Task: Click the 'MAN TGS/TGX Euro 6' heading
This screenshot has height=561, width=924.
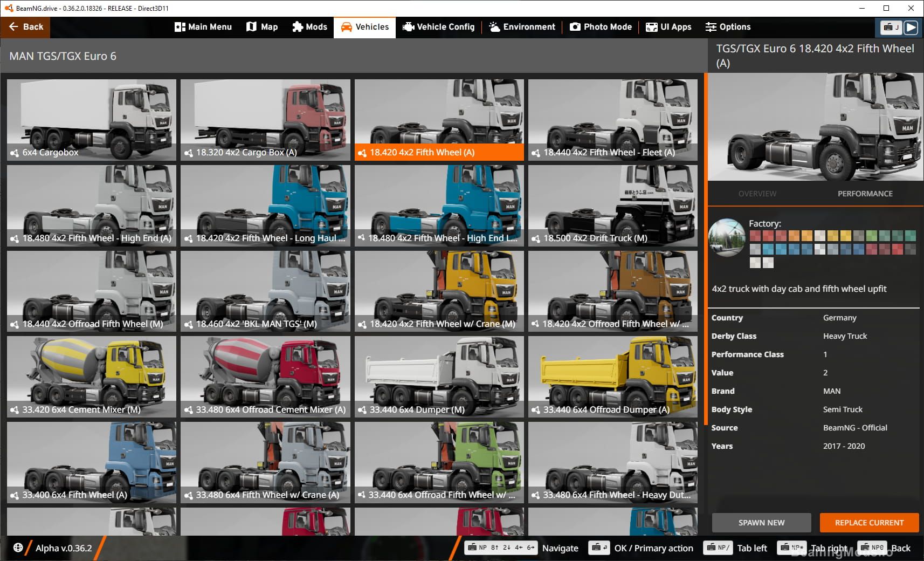Action: click(x=63, y=56)
